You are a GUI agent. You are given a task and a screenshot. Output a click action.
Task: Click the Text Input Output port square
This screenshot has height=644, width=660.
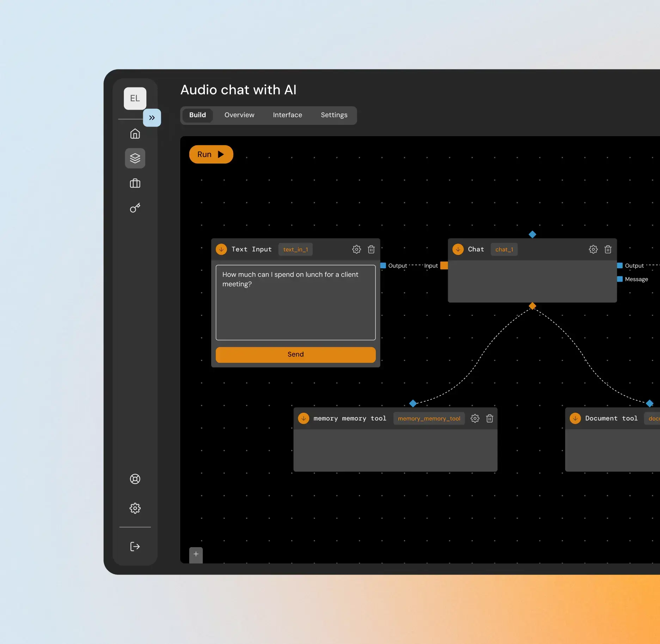coord(383,266)
